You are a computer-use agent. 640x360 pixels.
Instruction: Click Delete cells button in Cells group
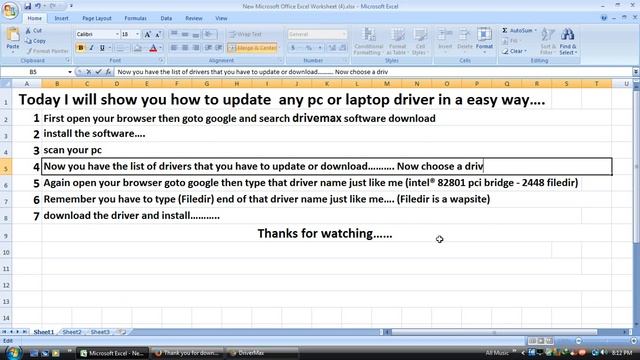[x=464, y=41]
